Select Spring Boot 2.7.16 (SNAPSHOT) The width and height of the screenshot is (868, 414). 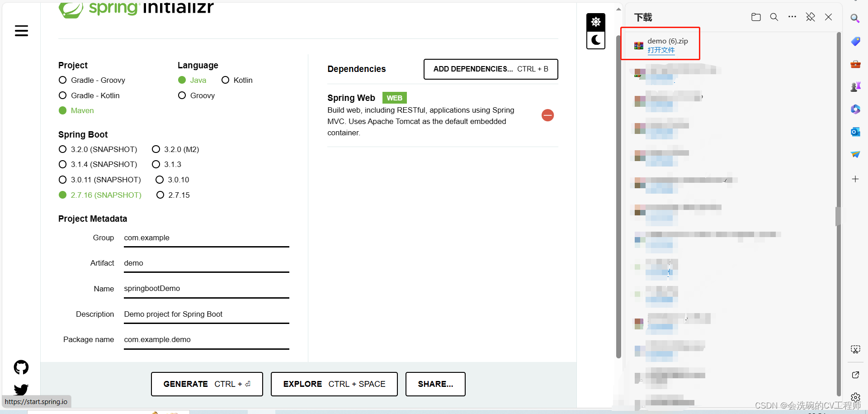coord(100,195)
